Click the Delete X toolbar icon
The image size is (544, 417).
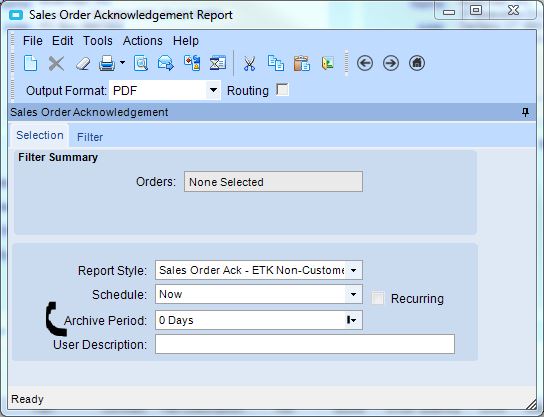(56, 64)
